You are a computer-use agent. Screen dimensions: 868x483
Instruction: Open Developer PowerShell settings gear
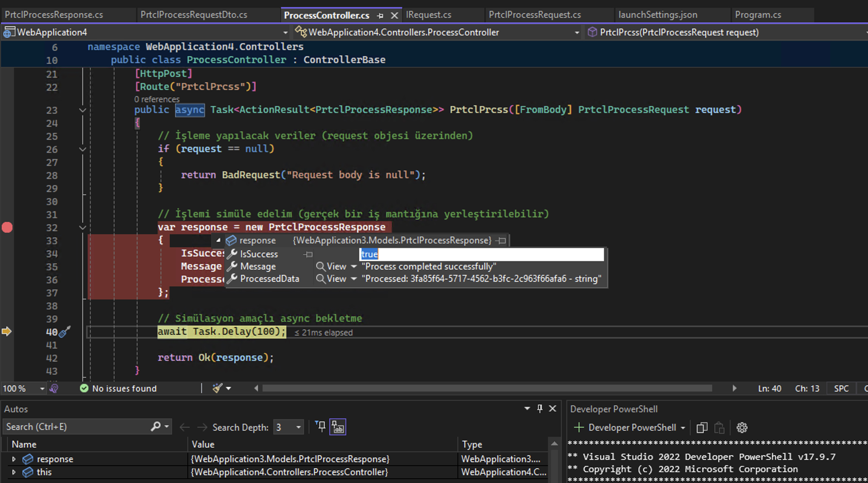pos(742,428)
